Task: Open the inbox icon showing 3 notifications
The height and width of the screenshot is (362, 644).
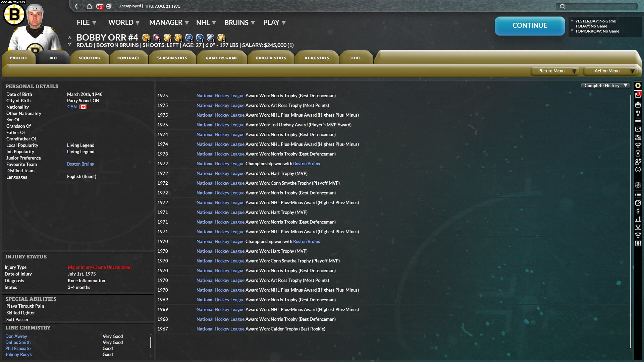Action: tap(99, 6)
